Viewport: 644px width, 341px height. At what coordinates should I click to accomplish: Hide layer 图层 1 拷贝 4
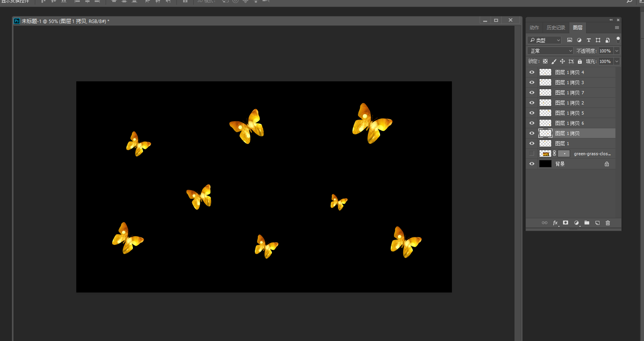532,72
